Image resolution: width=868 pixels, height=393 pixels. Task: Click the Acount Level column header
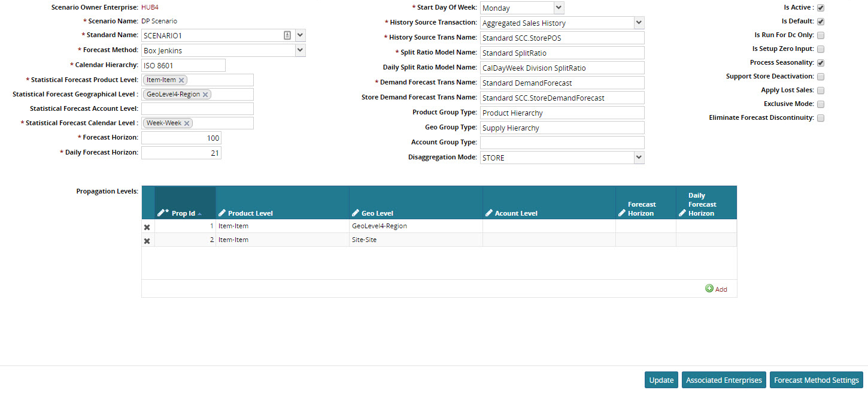pos(549,203)
